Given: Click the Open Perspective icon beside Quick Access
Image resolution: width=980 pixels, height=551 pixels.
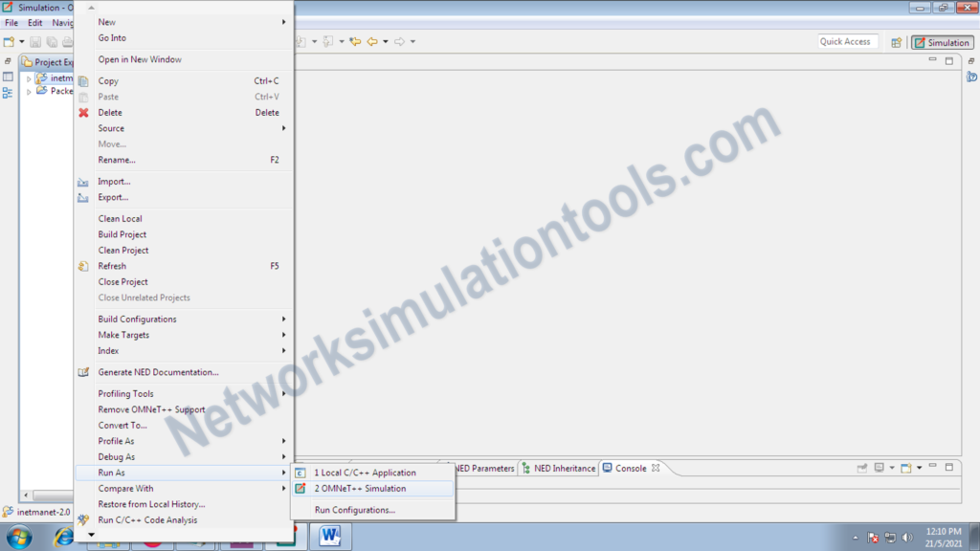Looking at the screenshot, I should 897,41.
